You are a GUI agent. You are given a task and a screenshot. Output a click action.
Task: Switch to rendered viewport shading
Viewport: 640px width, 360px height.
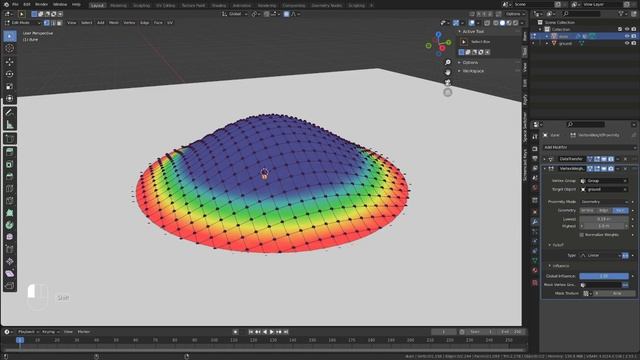click(x=516, y=23)
